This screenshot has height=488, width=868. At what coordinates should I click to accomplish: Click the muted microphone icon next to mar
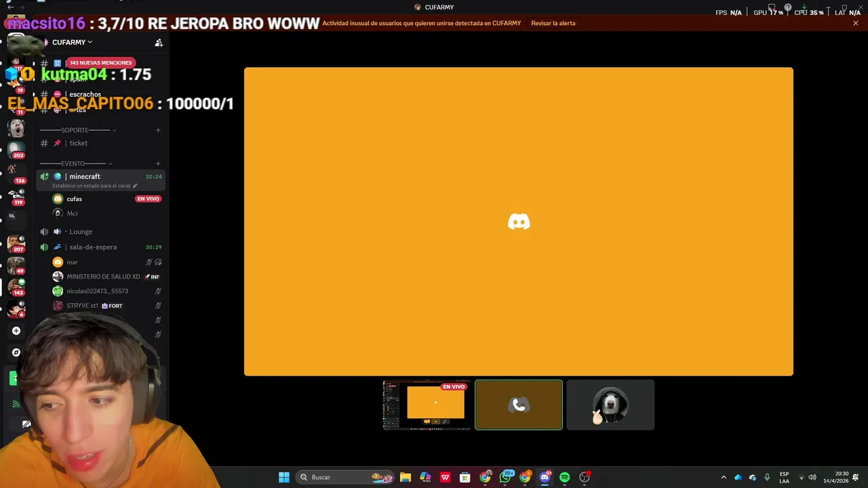149,262
